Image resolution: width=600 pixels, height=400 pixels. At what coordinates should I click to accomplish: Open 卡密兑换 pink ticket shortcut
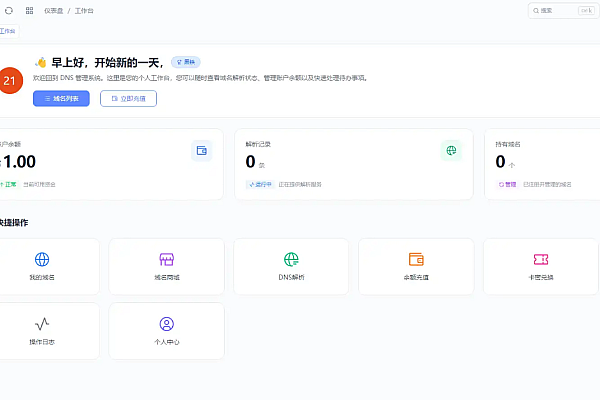541,266
